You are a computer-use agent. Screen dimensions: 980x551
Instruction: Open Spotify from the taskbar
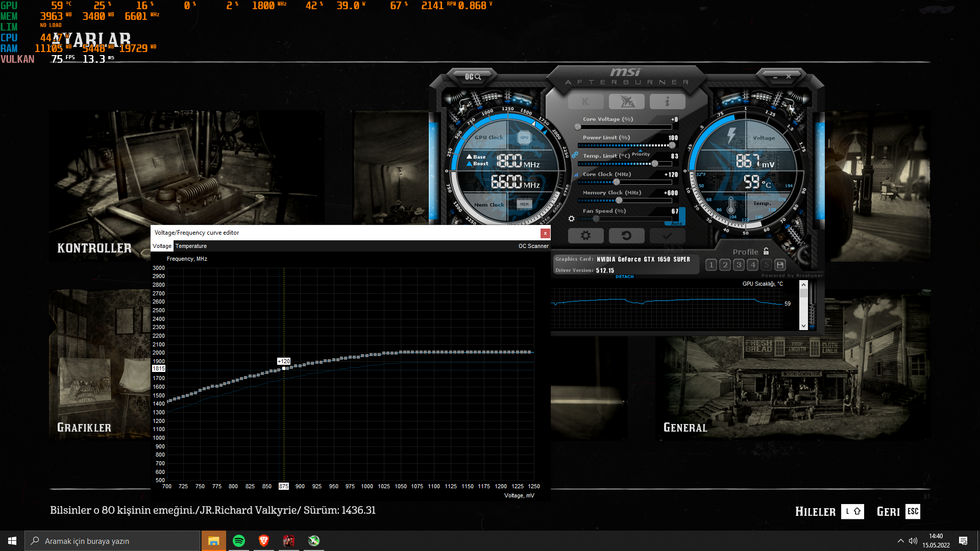pyautogui.click(x=238, y=541)
